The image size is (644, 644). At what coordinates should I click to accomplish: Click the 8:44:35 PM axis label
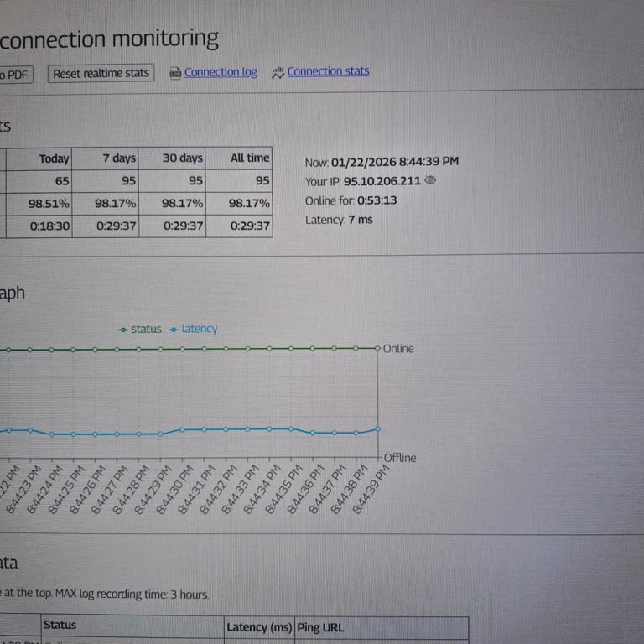click(x=283, y=490)
